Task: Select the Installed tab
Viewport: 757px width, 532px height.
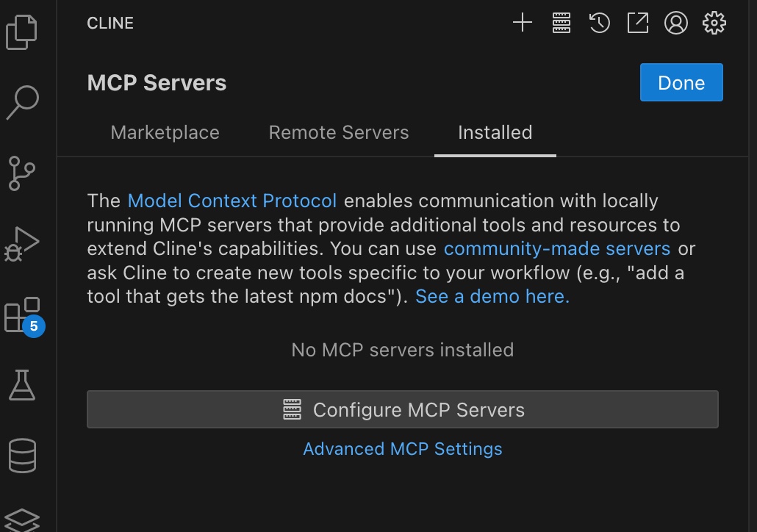Action: click(x=495, y=133)
